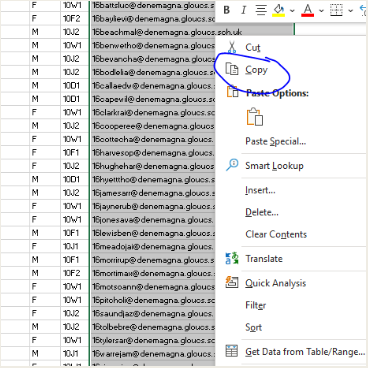368x368 pixels.
Task: Apply yellow fill color bucket
Action: coord(279,11)
